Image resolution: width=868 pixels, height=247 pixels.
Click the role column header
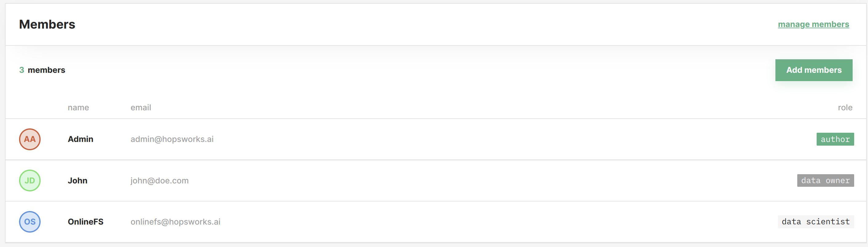coord(845,108)
